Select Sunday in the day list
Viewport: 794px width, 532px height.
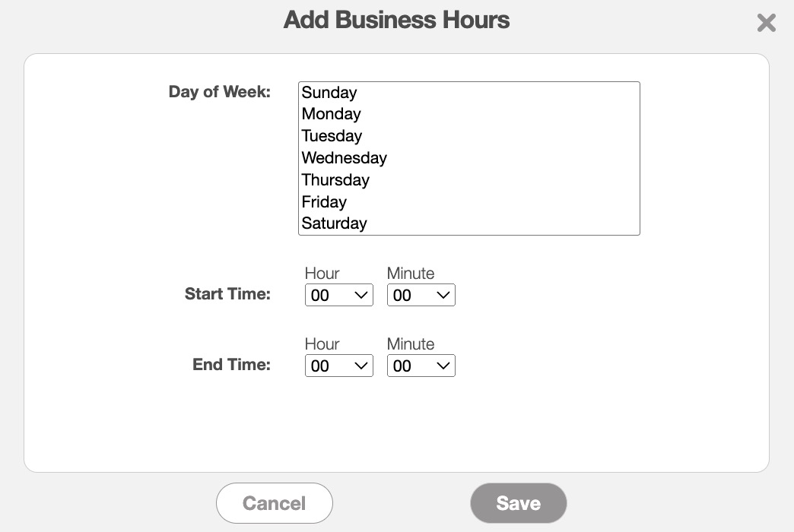tap(329, 93)
